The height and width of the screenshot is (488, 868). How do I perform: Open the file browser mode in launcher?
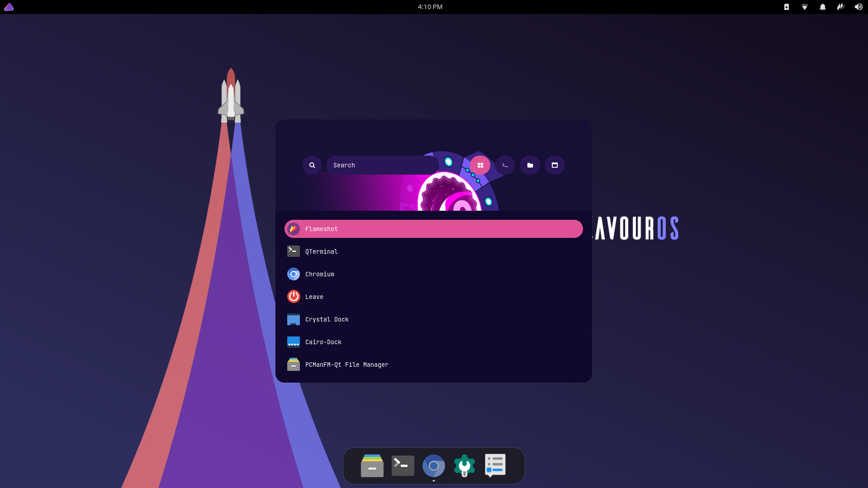pyautogui.click(x=530, y=165)
